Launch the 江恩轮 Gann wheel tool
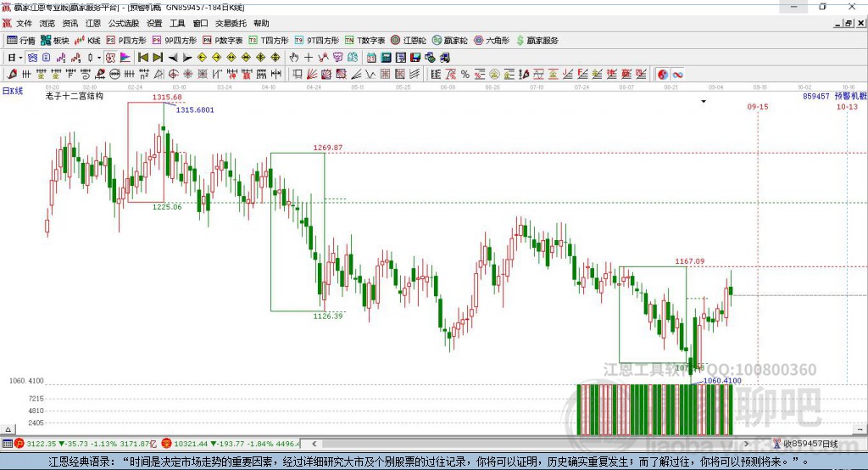868x470 pixels. click(x=409, y=40)
